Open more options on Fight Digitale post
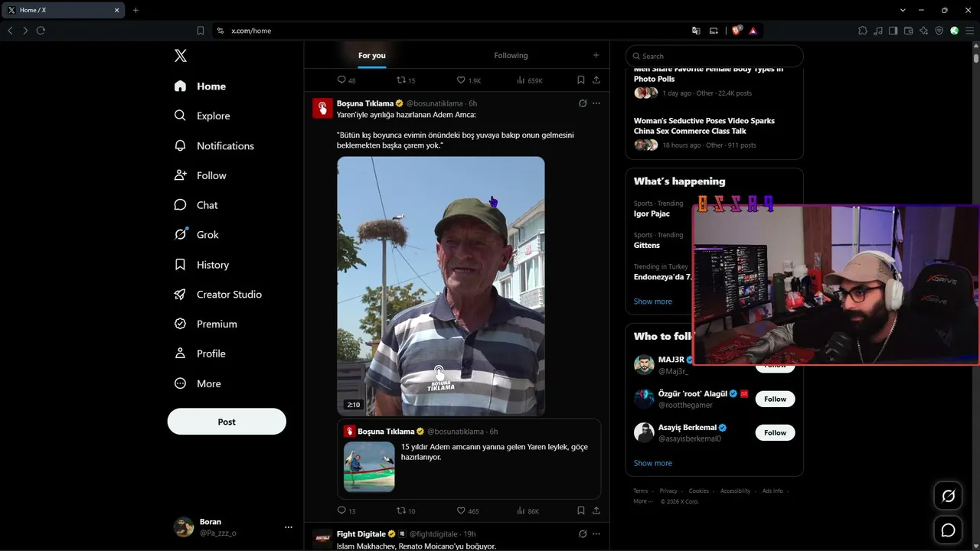980x551 pixels. [596, 533]
